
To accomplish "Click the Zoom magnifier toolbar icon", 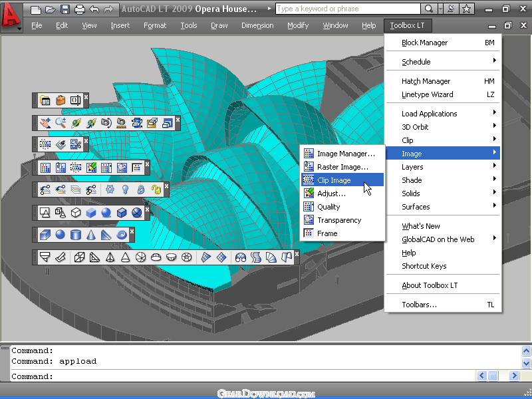I will (x=61, y=122).
